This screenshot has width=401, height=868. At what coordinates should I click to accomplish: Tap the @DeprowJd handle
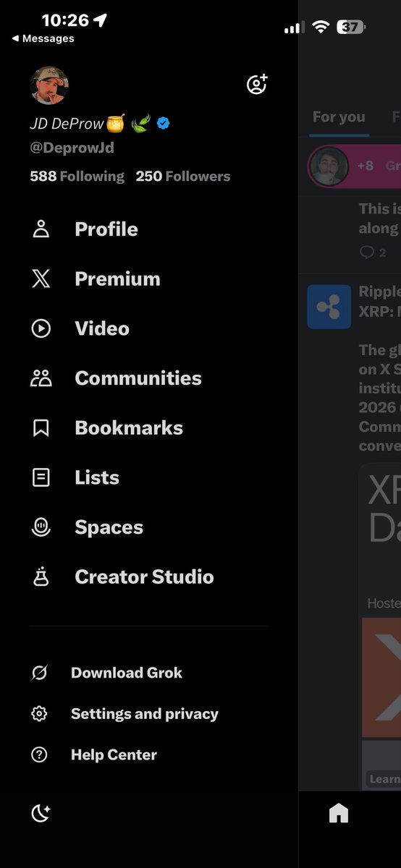[x=72, y=148]
